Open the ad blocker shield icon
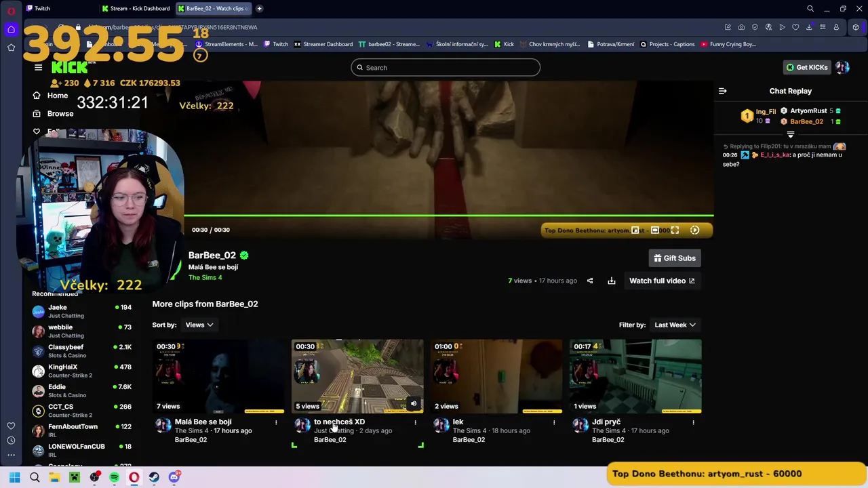The image size is (868, 488). [755, 27]
